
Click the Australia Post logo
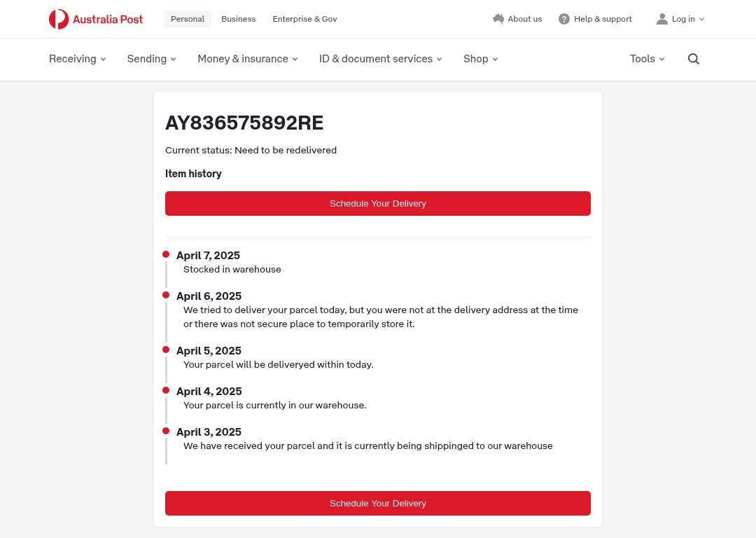coord(96,20)
